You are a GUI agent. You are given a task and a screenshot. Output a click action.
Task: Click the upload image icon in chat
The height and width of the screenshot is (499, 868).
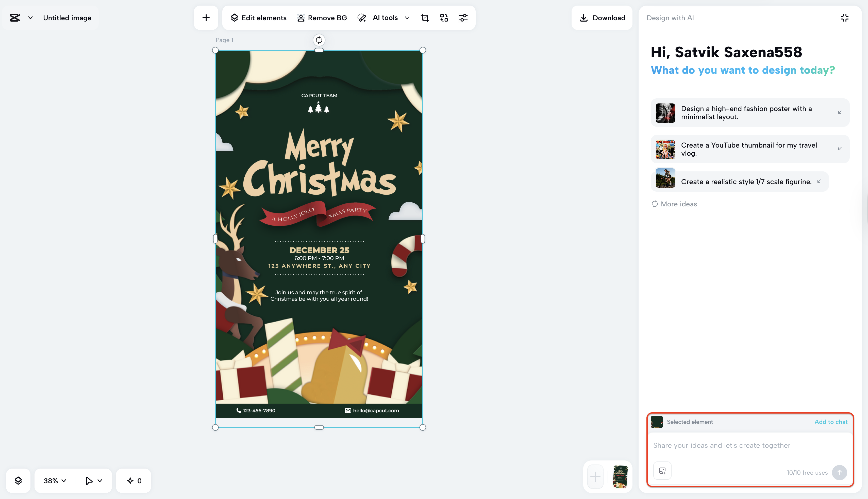coord(662,471)
